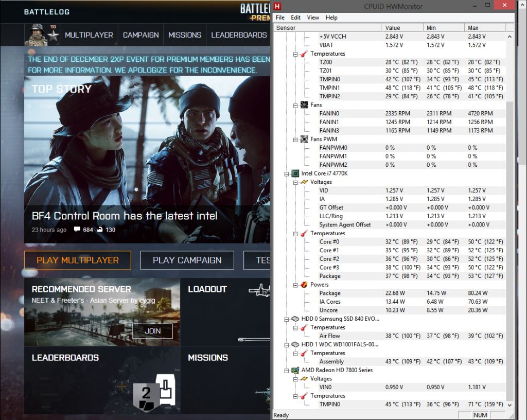Click the AMD Radeon HD 7800 card icon

(295, 370)
